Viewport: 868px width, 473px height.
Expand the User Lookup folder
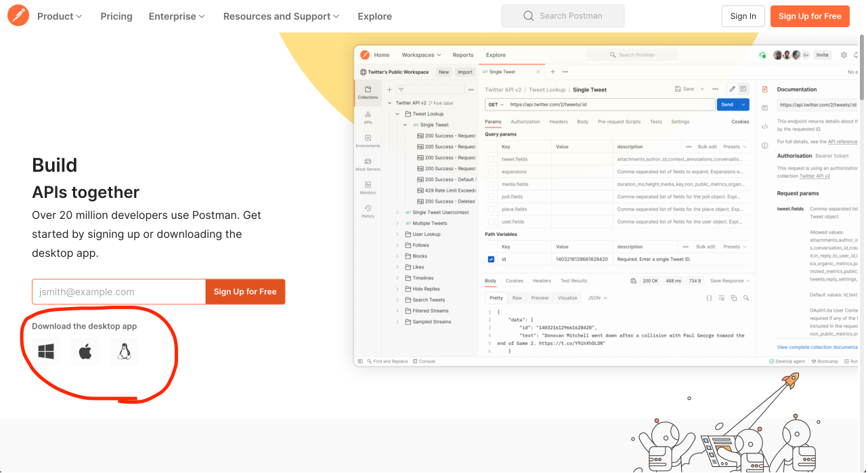398,234
